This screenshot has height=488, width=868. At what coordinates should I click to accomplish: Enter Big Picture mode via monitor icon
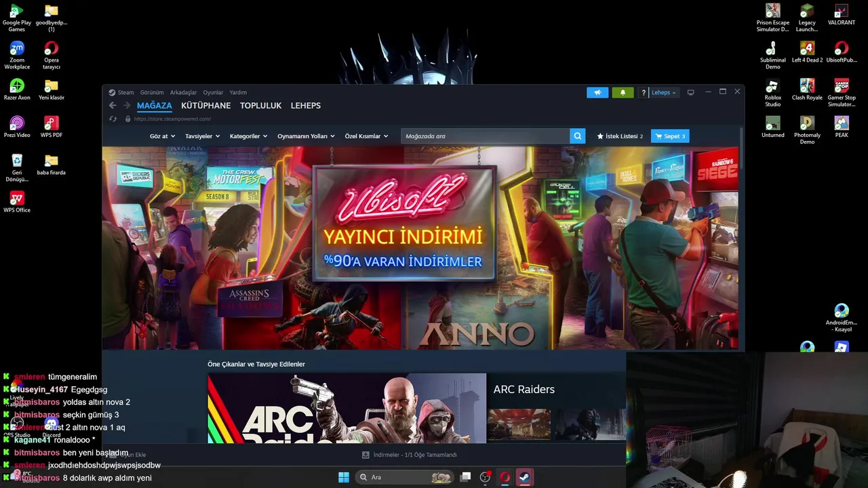[x=691, y=92]
